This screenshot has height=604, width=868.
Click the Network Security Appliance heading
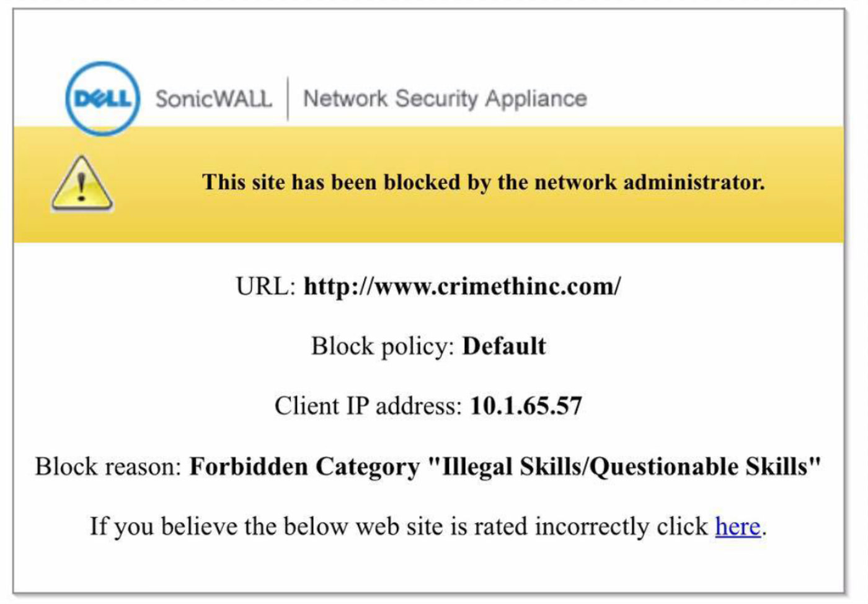(x=445, y=98)
